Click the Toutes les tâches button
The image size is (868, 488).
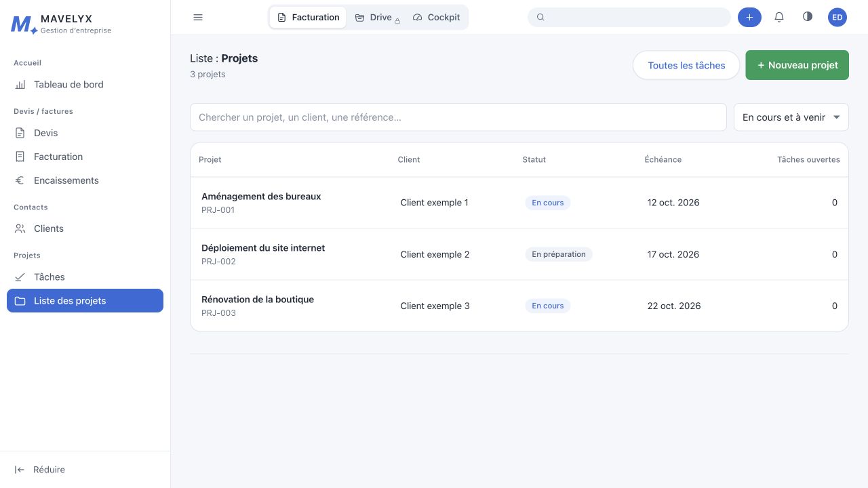pyautogui.click(x=686, y=65)
